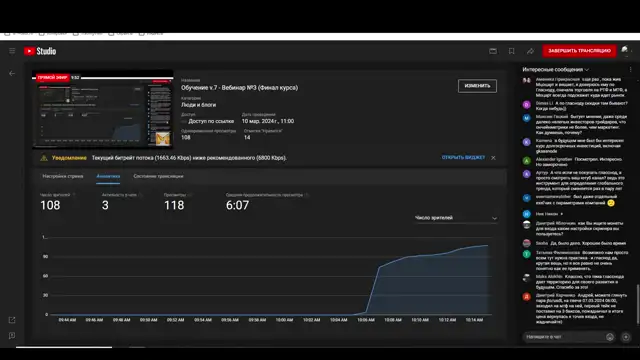Click avatar of Alexander Ignatiev in chat
640x360 pixels.
point(527,161)
